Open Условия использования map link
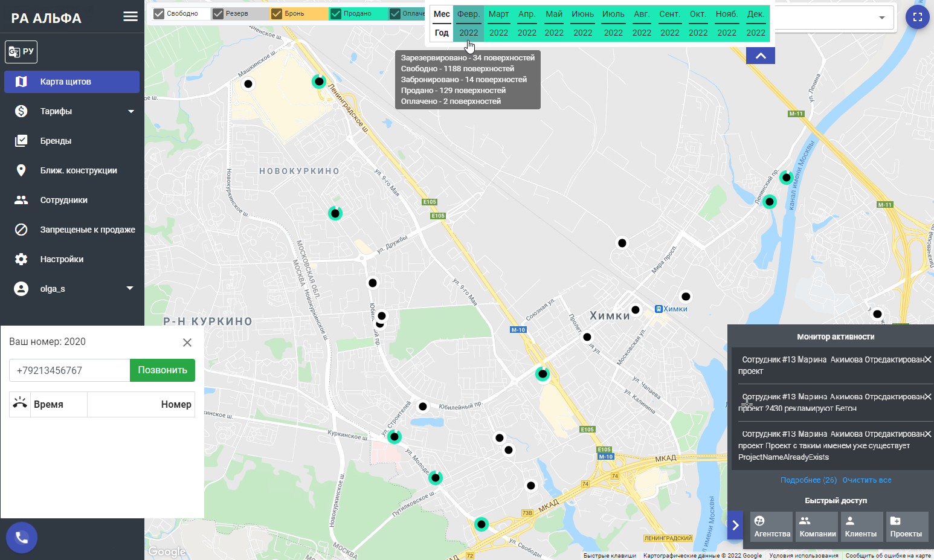The image size is (934, 560). click(804, 555)
